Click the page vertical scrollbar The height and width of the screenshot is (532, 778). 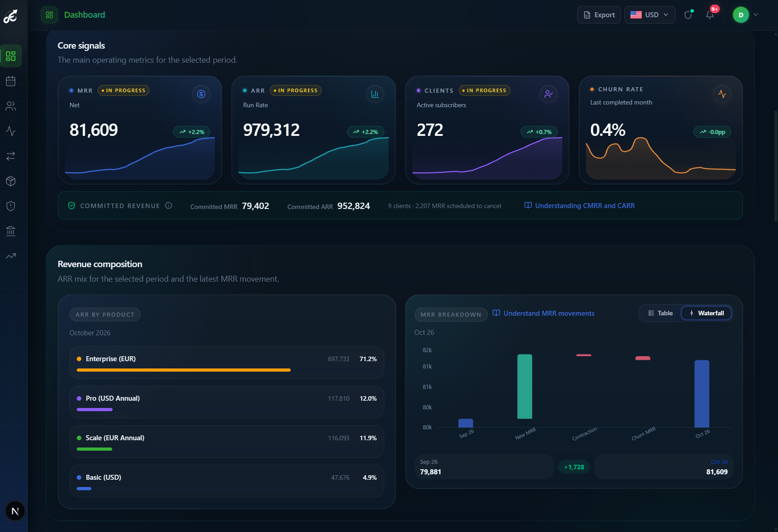(775, 166)
